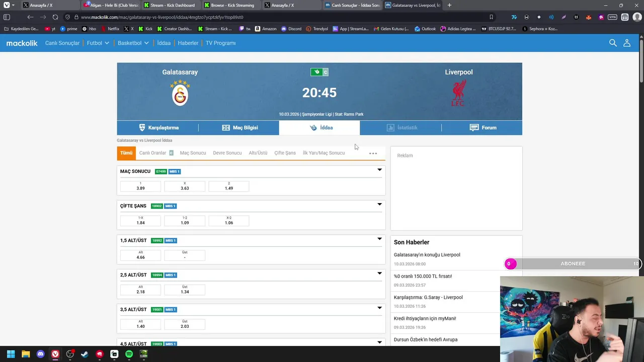Collapse the 4,5 ALT/ÜST section arrow
The image size is (644, 362).
(379, 342)
